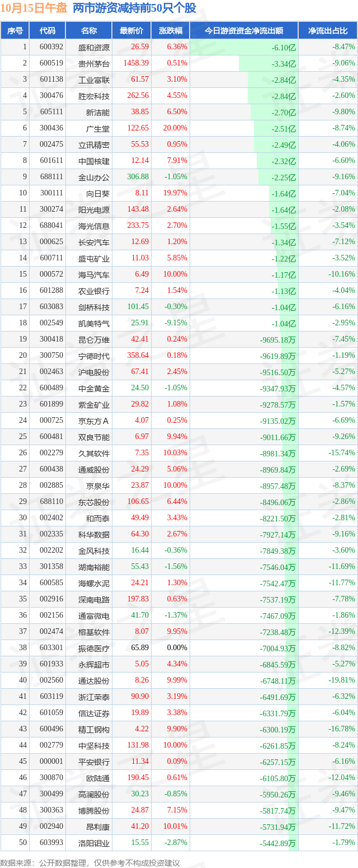Click stock code 002463

tap(51, 372)
